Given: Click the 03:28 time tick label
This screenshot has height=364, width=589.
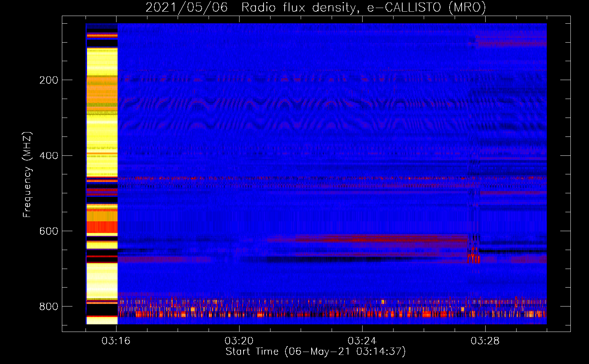Looking at the screenshot, I should click(485, 341).
